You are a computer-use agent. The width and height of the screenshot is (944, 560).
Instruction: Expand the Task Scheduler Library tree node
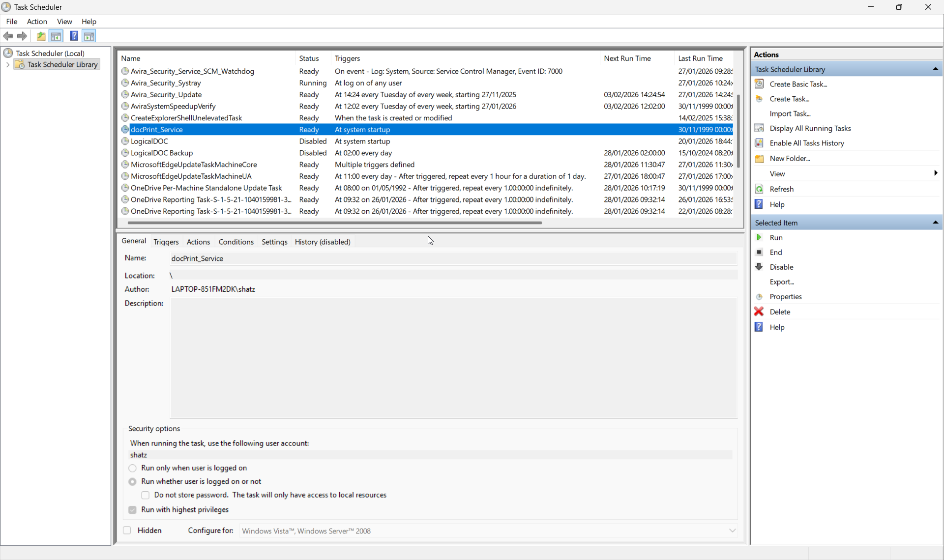tap(8, 64)
